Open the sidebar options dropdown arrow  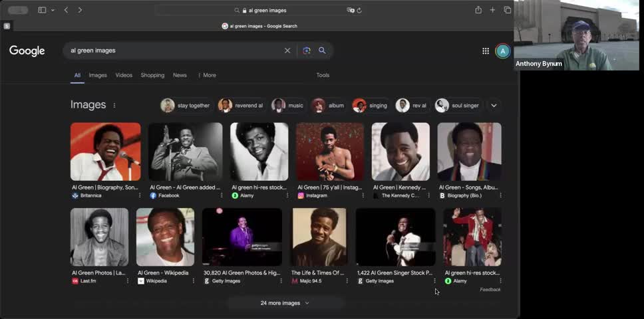pyautogui.click(x=53, y=10)
